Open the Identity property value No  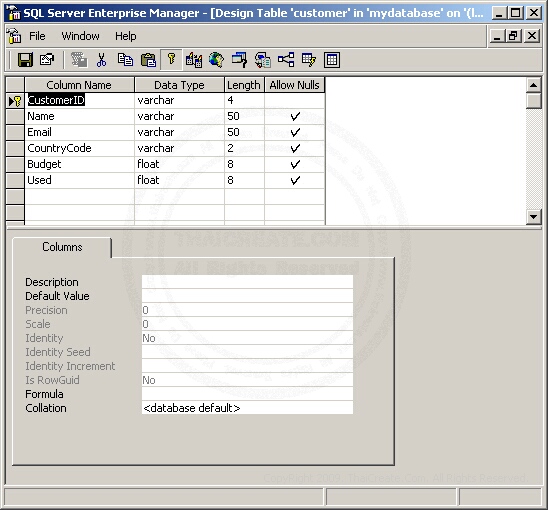pos(247,338)
